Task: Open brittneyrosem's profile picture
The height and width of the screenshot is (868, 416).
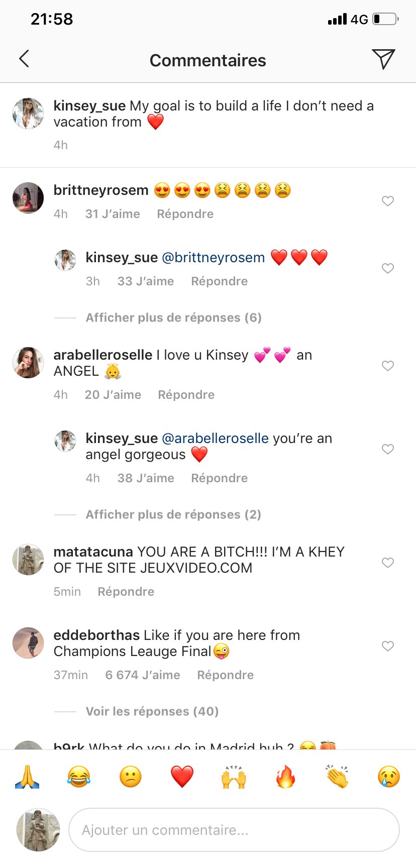Action: pyautogui.click(x=28, y=198)
